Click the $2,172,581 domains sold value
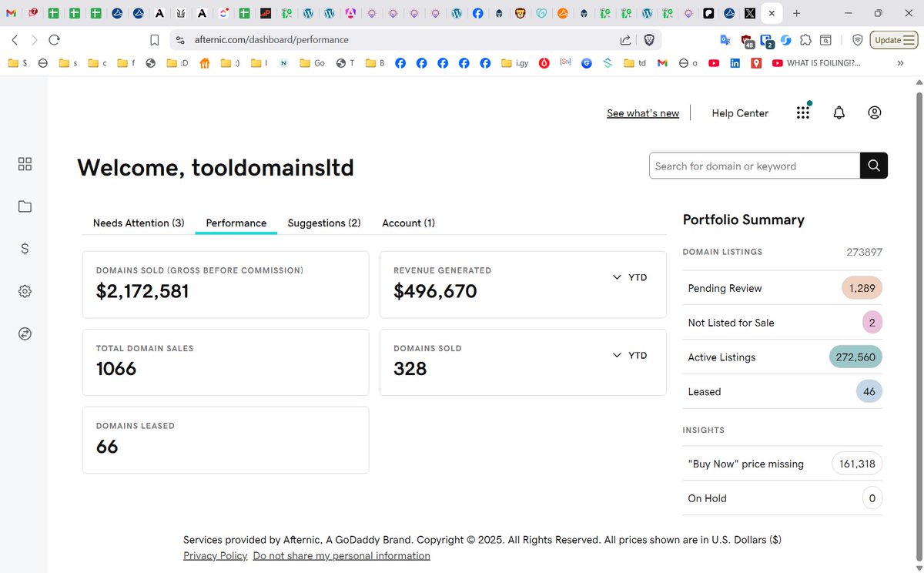The height and width of the screenshot is (573, 924). point(142,291)
